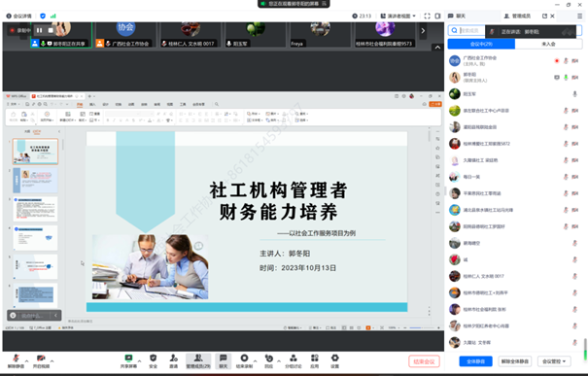The image size is (588, 376).
Task: Open the 应用 apps icon
Action: (x=315, y=361)
